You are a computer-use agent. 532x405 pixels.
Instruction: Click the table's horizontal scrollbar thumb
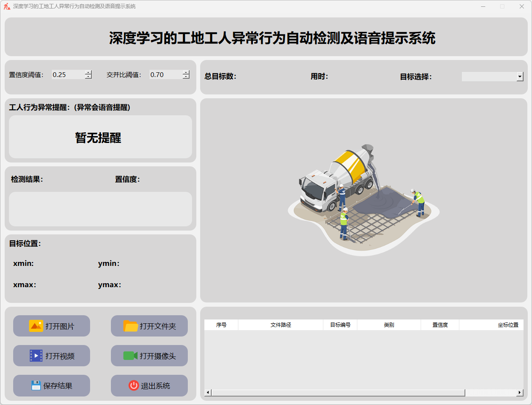point(338,393)
